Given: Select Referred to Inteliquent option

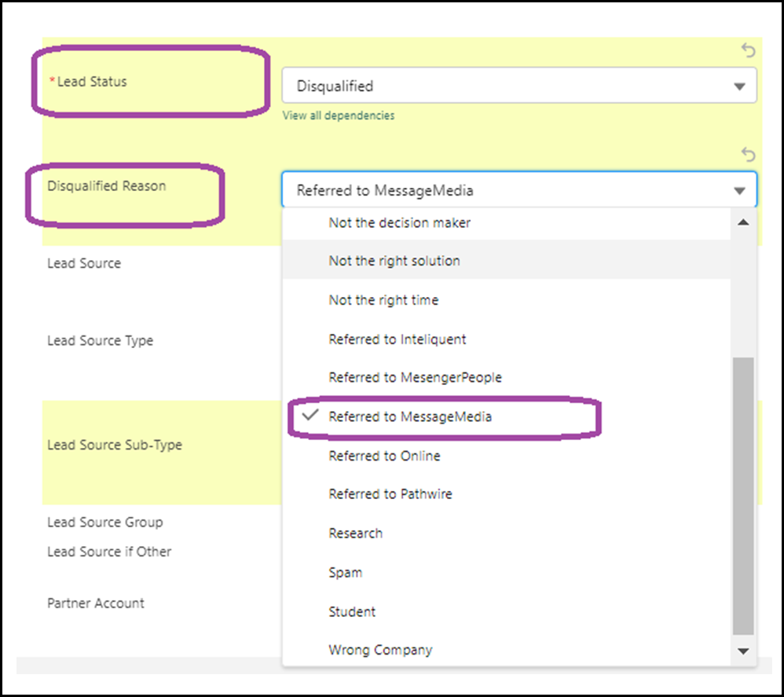Looking at the screenshot, I should point(507,339).
